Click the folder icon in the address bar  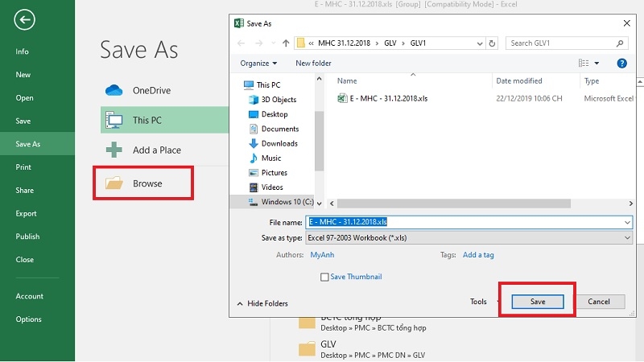click(x=301, y=43)
